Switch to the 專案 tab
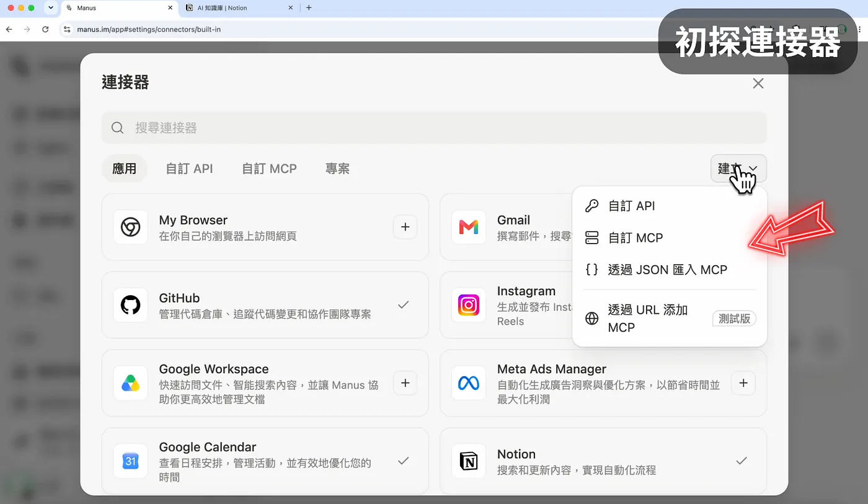868x504 pixels. tap(338, 169)
